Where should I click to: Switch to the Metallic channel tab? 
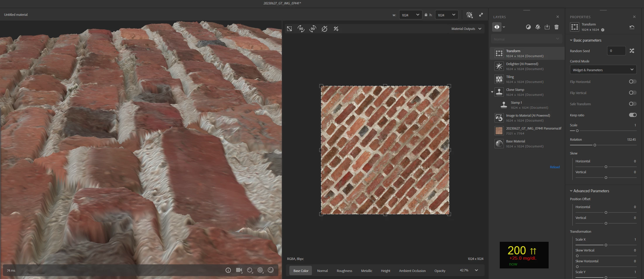click(x=367, y=271)
